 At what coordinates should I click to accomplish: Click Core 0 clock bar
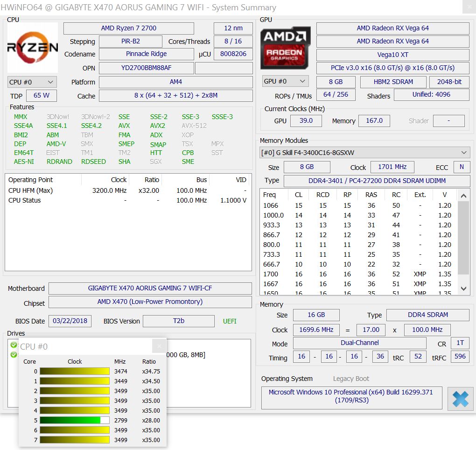point(75,371)
